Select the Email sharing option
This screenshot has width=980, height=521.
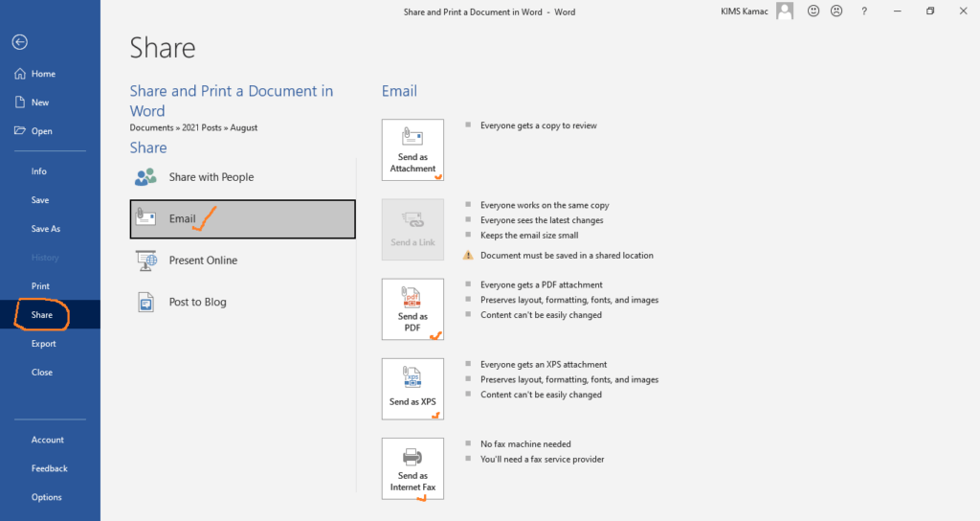click(242, 219)
